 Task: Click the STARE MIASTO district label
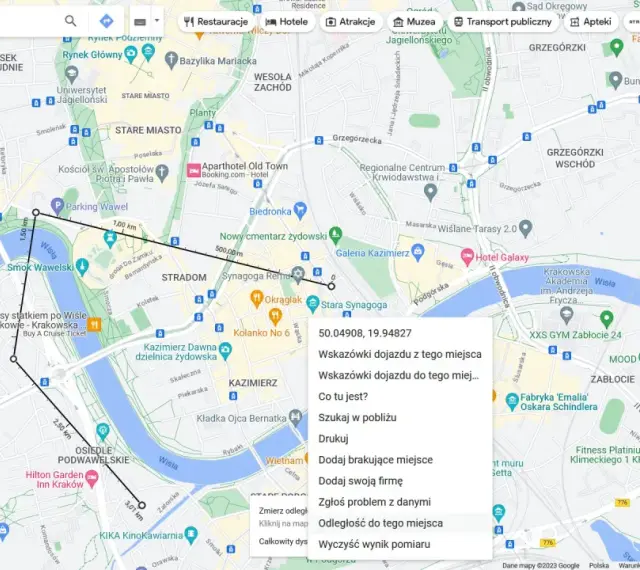pos(148,130)
